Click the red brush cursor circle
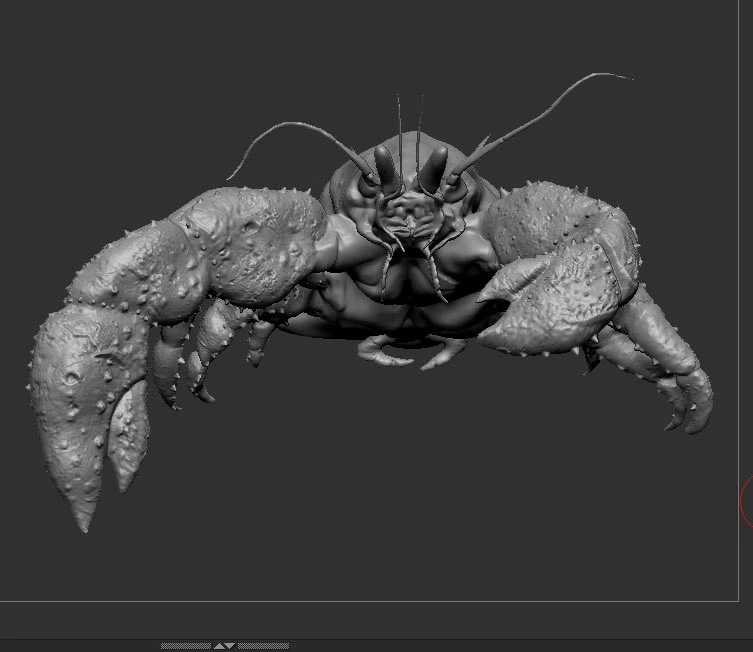Image resolution: width=753 pixels, height=652 pixels. [x=747, y=500]
